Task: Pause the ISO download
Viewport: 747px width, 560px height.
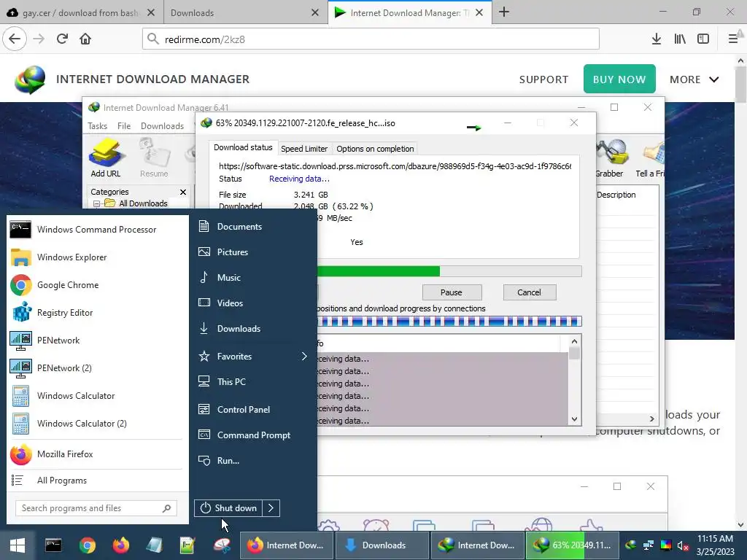Action: coord(452,292)
